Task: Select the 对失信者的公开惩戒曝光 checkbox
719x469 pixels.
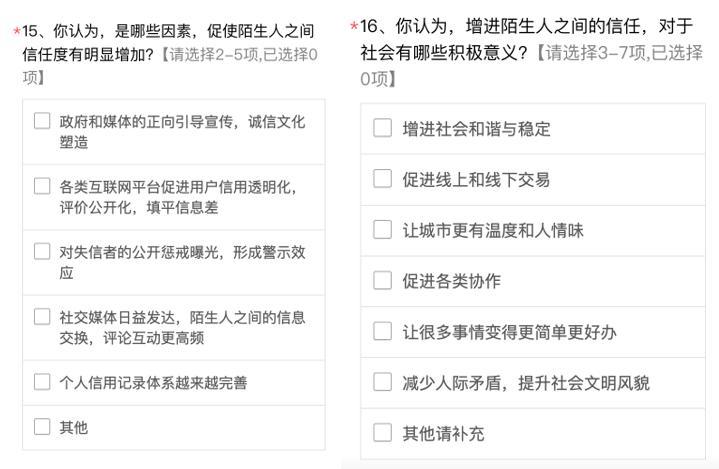Action: click(42, 251)
